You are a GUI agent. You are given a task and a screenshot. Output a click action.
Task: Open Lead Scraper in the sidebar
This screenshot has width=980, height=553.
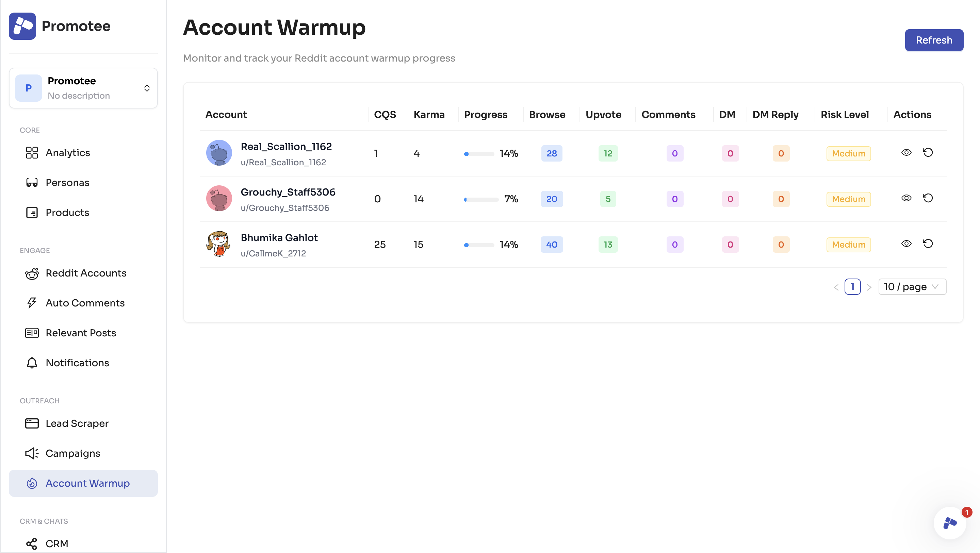pyautogui.click(x=83, y=423)
